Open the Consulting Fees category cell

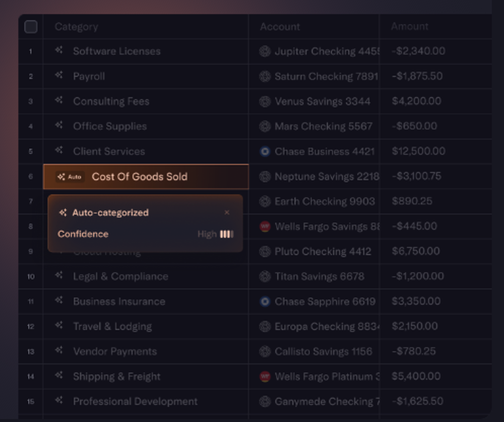(146, 101)
